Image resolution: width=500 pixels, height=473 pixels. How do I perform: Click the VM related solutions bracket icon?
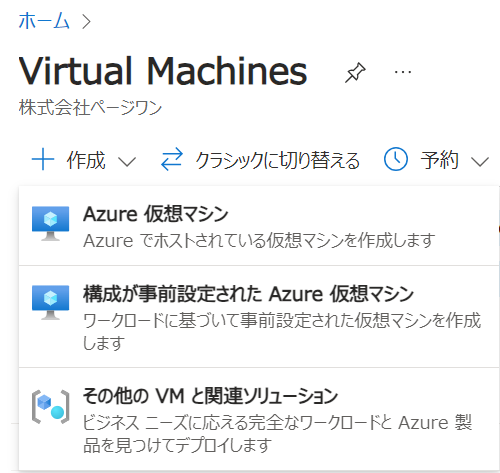click(51, 407)
